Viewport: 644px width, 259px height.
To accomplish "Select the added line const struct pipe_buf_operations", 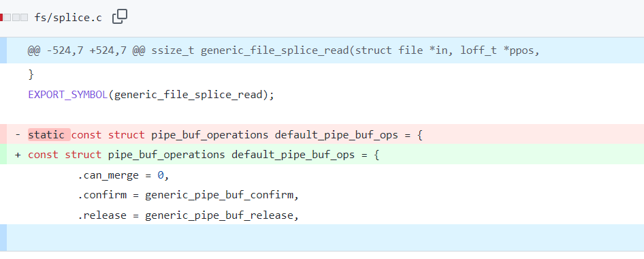I will [x=322, y=155].
